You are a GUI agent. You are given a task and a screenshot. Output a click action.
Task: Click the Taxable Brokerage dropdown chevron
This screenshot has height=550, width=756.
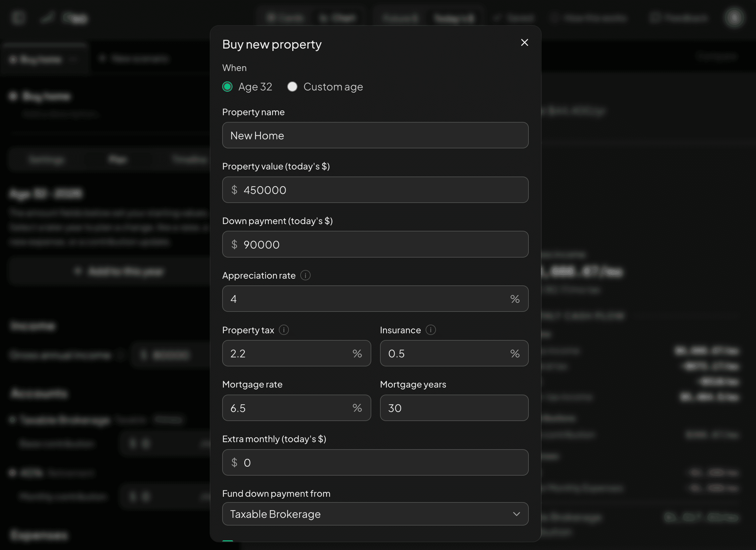pos(516,514)
